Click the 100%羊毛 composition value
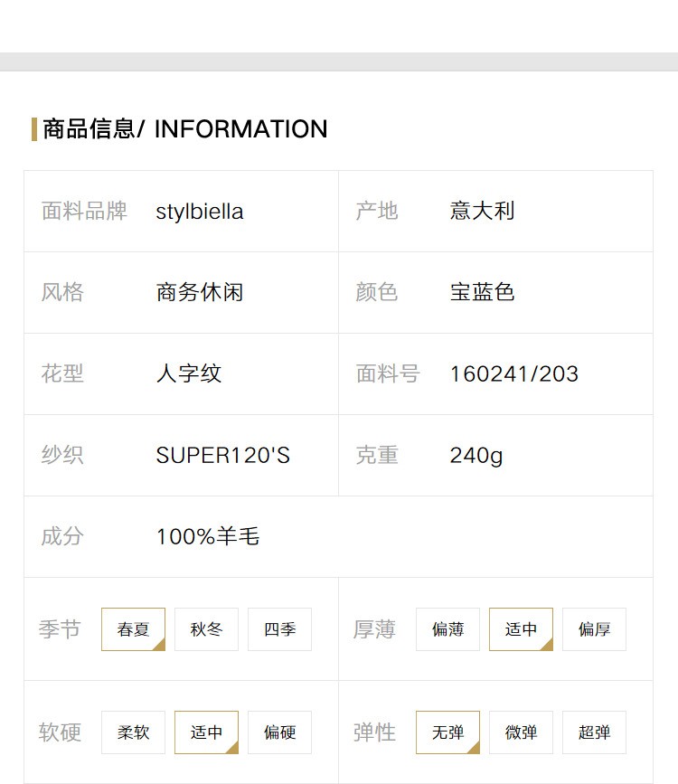This screenshot has height=784, width=678. [208, 536]
